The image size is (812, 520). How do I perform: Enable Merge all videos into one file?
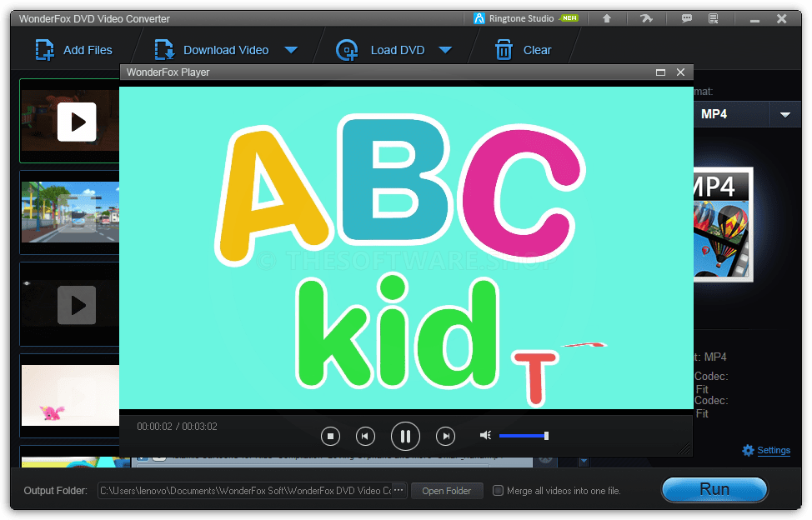pyautogui.click(x=498, y=491)
